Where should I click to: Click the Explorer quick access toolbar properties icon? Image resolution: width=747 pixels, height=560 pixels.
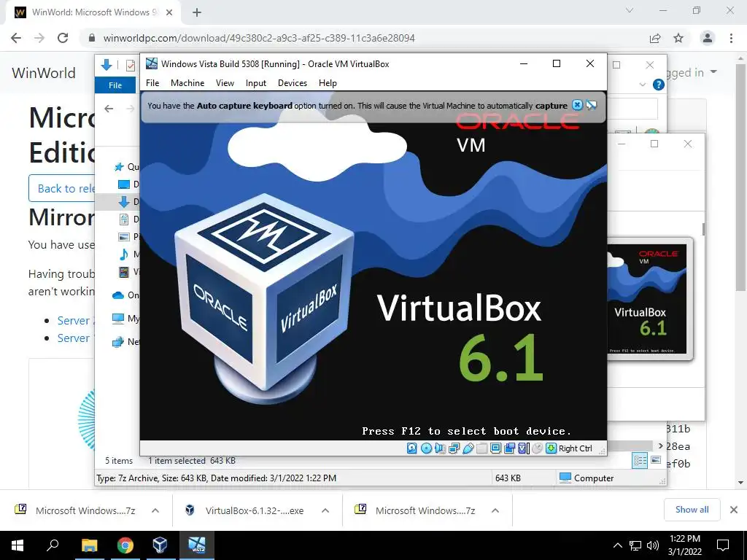click(x=130, y=65)
